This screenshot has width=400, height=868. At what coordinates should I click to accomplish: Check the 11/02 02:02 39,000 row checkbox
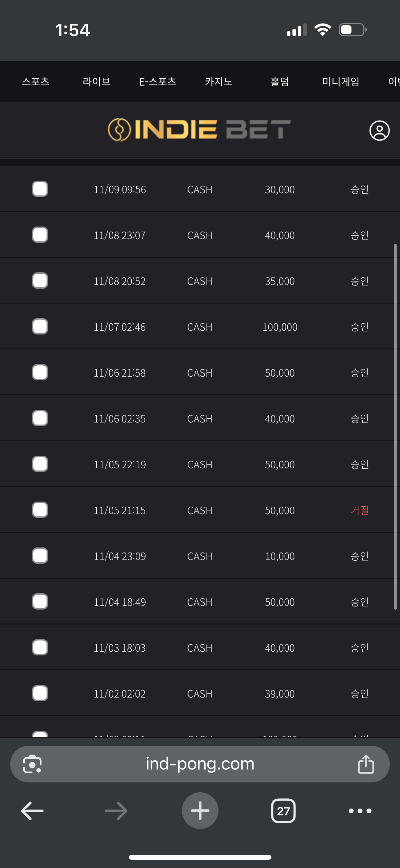click(40, 693)
